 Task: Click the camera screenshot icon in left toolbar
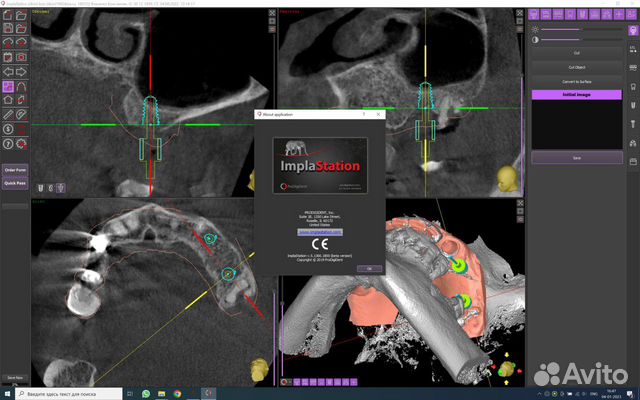pyautogui.click(x=22, y=57)
